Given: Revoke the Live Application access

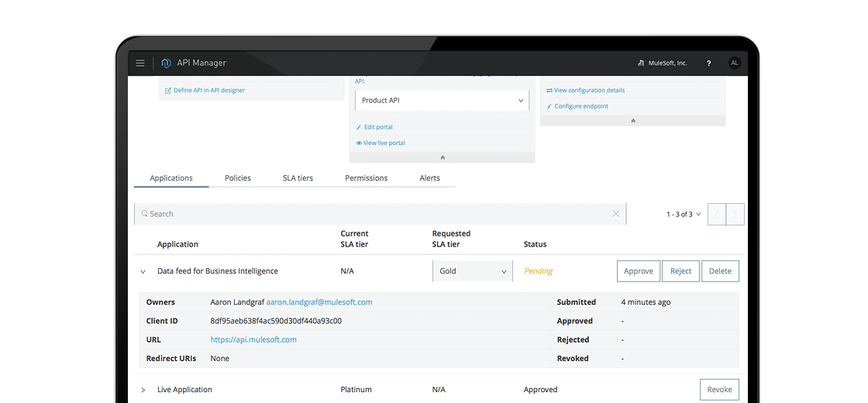Looking at the screenshot, I should [720, 390].
